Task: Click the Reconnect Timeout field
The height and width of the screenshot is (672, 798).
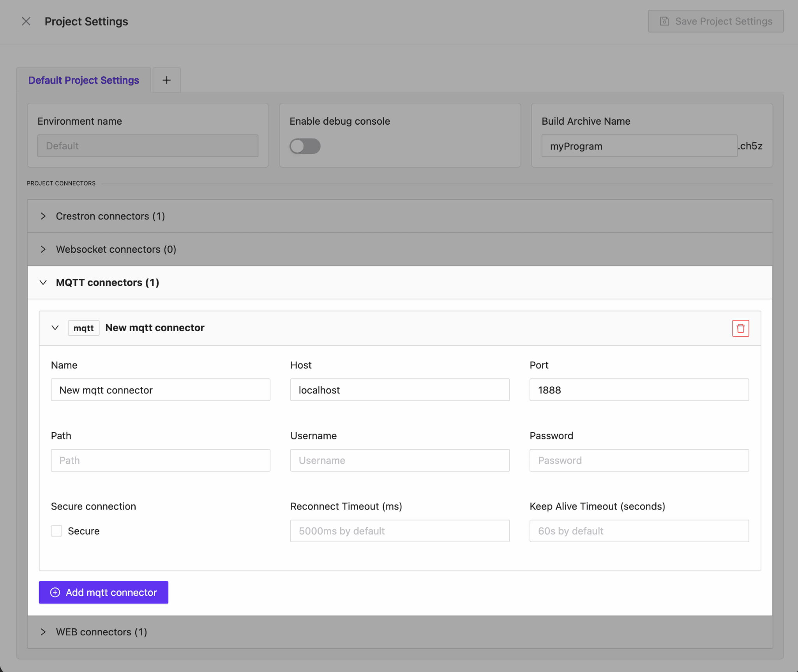Action: coord(399,531)
